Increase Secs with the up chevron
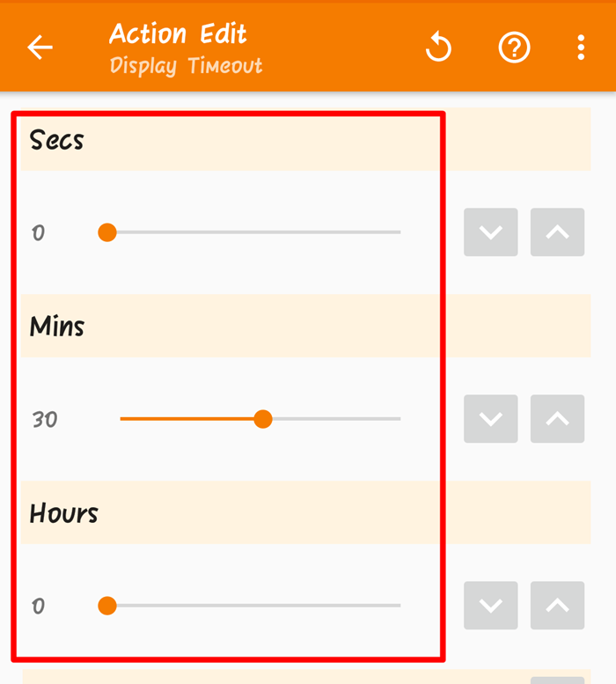The height and width of the screenshot is (684, 616). coord(557,232)
